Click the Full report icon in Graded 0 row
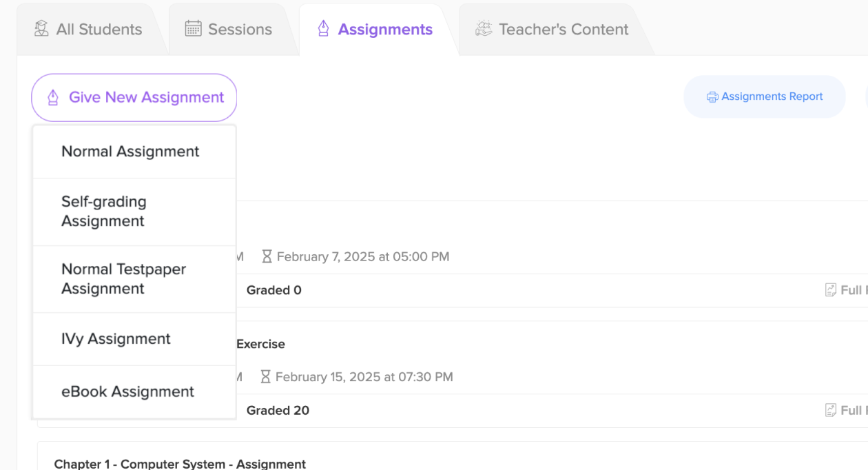 tap(831, 290)
